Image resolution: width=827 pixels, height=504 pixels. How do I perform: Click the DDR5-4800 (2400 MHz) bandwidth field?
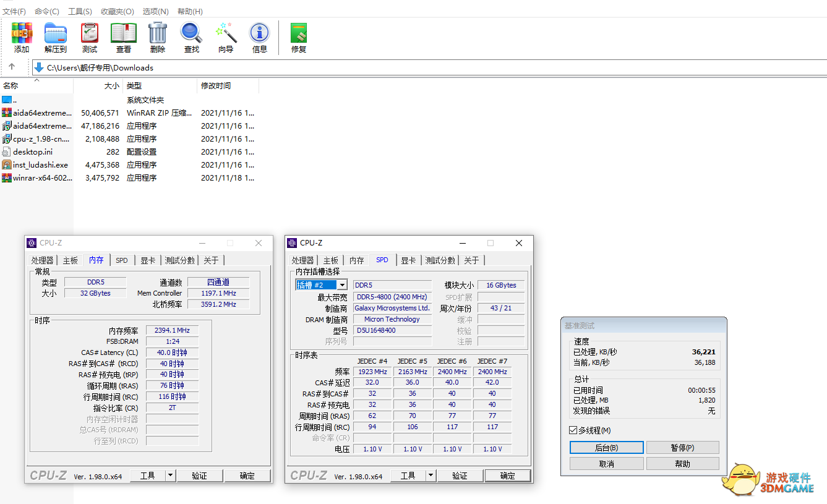point(392,297)
